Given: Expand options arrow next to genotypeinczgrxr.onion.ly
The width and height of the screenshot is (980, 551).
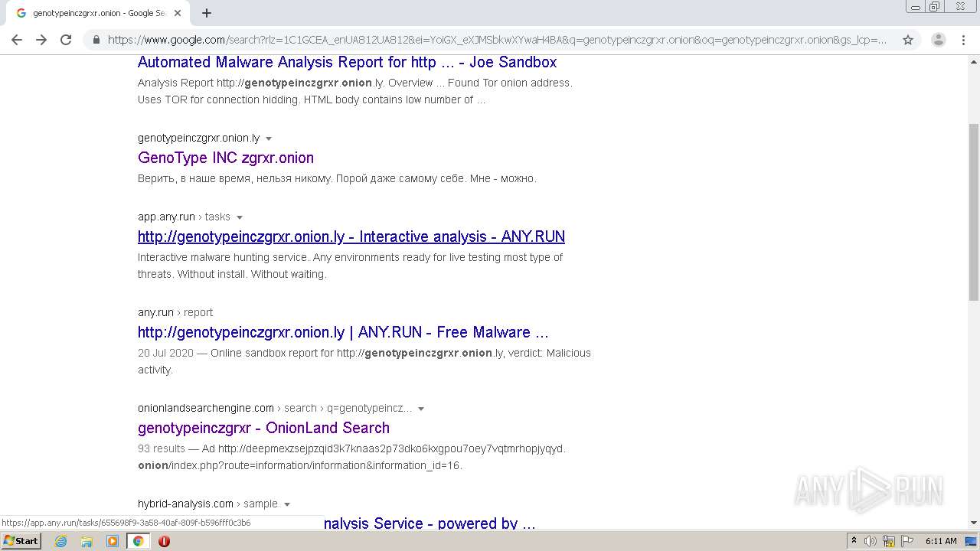Looking at the screenshot, I should pos(269,139).
